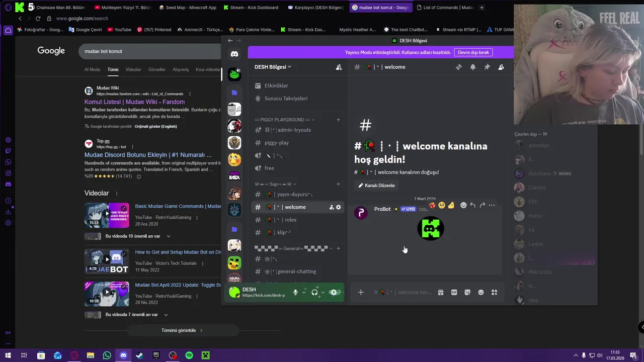Open piggy-play channel
644x362 pixels.
(x=277, y=143)
